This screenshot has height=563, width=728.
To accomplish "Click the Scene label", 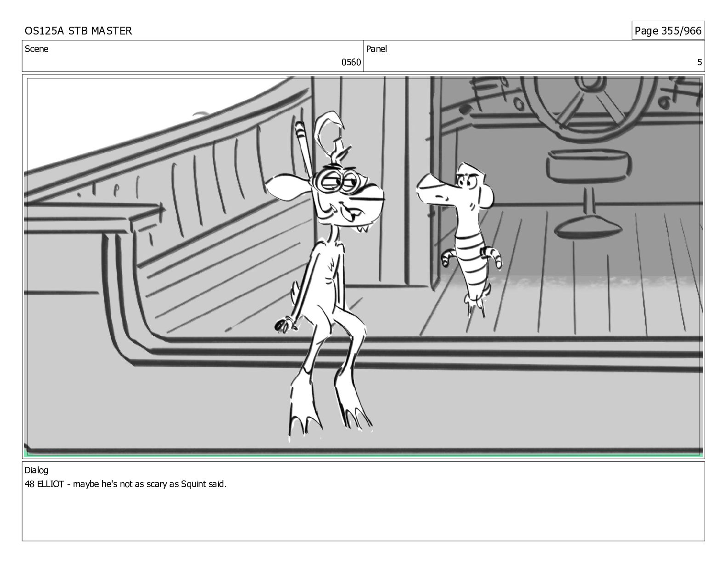I will 36,49.
